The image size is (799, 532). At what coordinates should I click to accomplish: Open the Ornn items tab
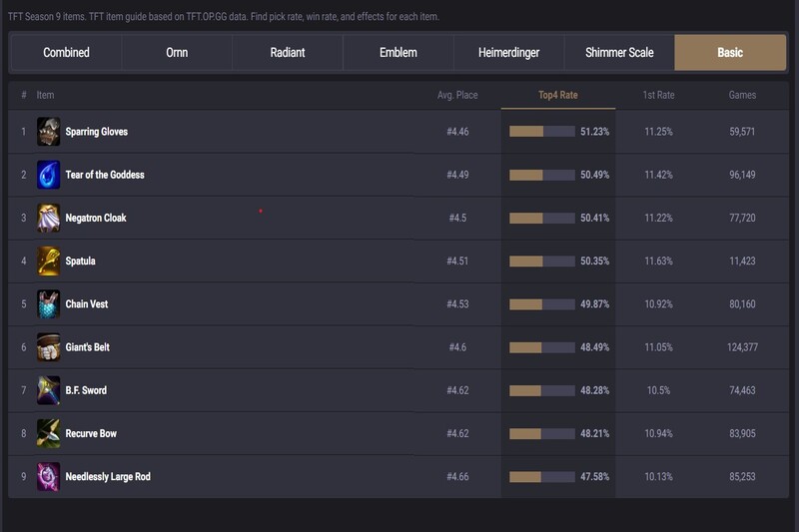tap(177, 52)
